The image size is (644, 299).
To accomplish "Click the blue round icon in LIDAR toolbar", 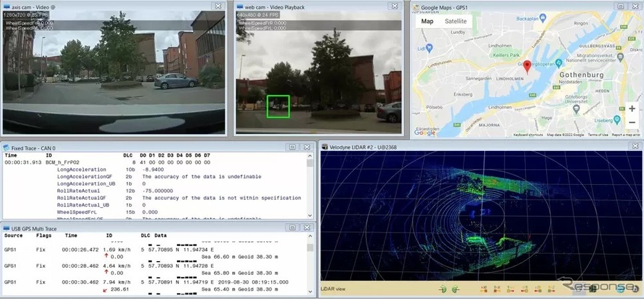I will (620, 289).
